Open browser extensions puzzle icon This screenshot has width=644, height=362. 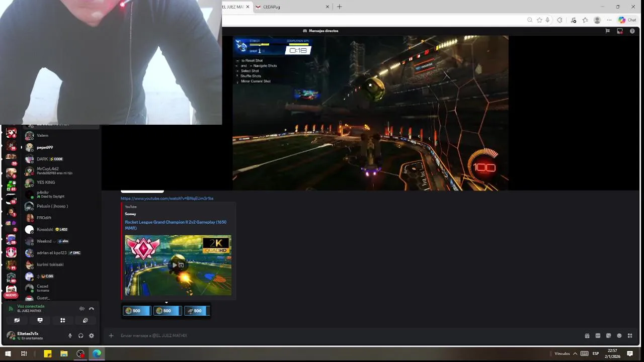coord(559,20)
